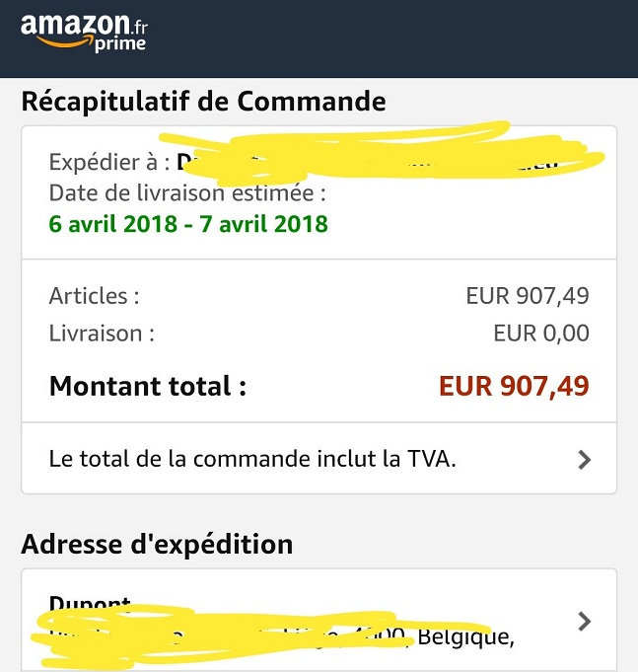Image resolution: width=638 pixels, height=672 pixels.
Task: Click the 'Belgique' text in address
Action: pyautogui.click(x=465, y=636)
